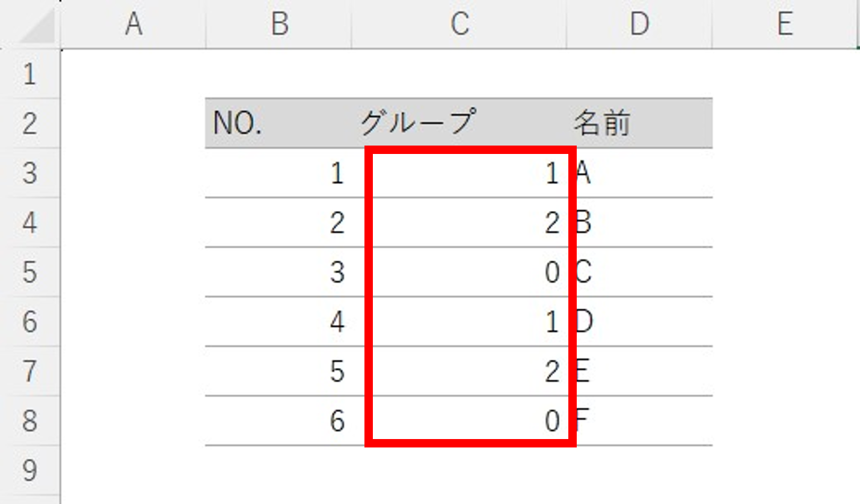Screen dimensions: 860x504
Task: Select column B header
Action: [x=278, y=24]
